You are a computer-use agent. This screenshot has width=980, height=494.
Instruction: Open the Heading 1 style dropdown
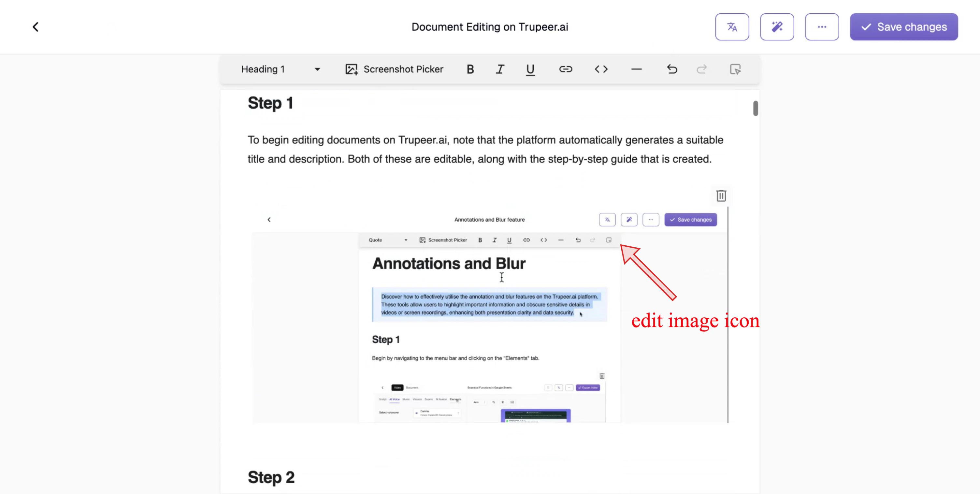[263, 69]
